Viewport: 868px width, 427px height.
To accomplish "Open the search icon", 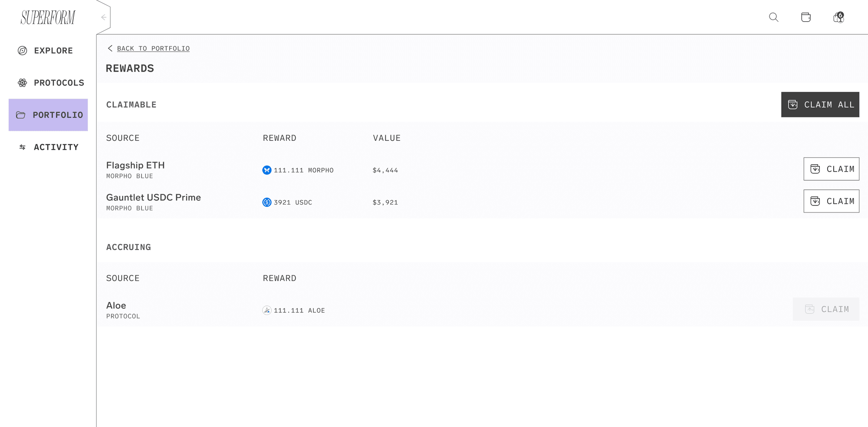I will (773, 17).
